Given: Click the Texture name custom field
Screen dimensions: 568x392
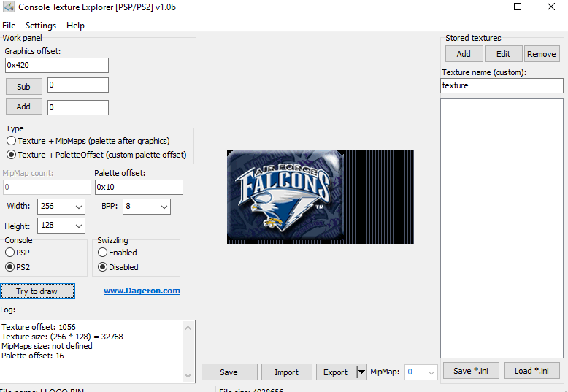Looking at the screenshot, I should point(502,85).
